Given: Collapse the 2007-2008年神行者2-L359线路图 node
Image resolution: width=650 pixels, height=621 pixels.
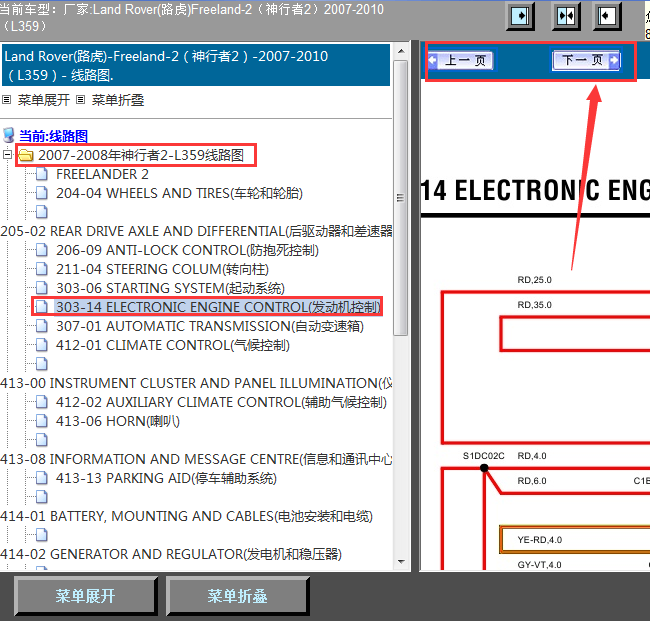Looking at the screenshot, I should click(x=7, y=155).
